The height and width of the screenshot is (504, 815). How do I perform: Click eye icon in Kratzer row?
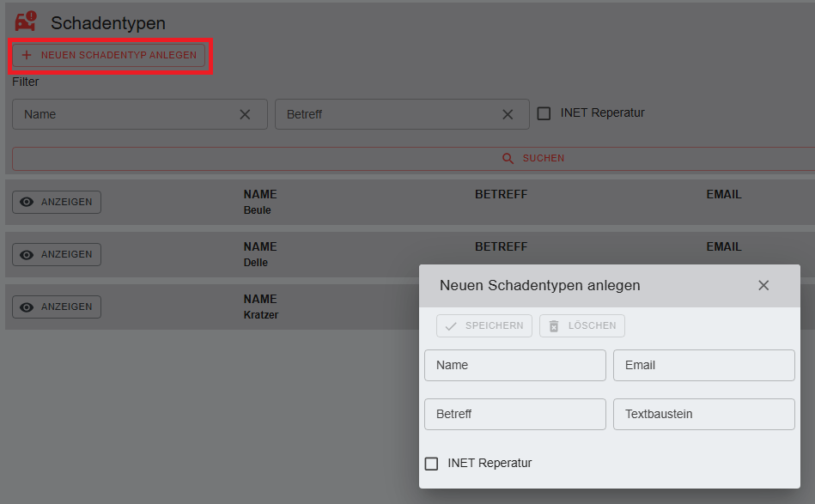[27, 307]
